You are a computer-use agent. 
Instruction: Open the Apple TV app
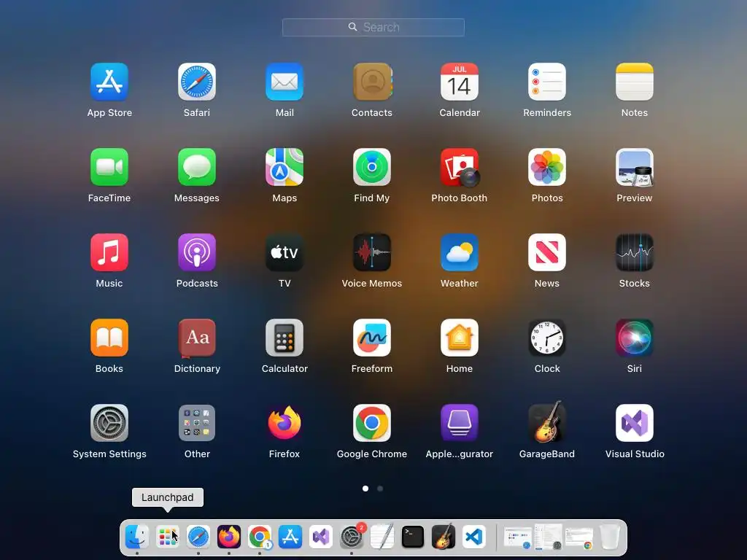tap(285, 252)
